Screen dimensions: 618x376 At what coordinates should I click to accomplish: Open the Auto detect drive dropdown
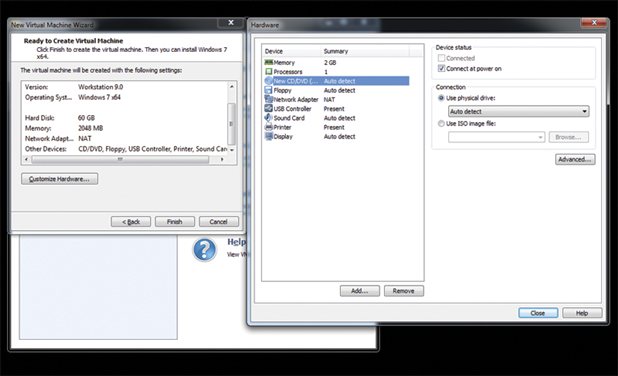[x=519, y=112]
